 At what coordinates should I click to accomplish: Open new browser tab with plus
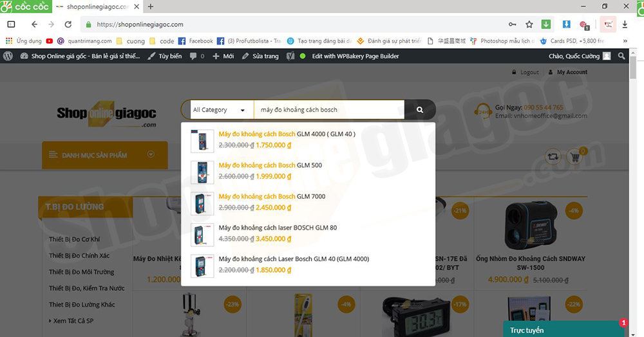(x=151, y=6)
